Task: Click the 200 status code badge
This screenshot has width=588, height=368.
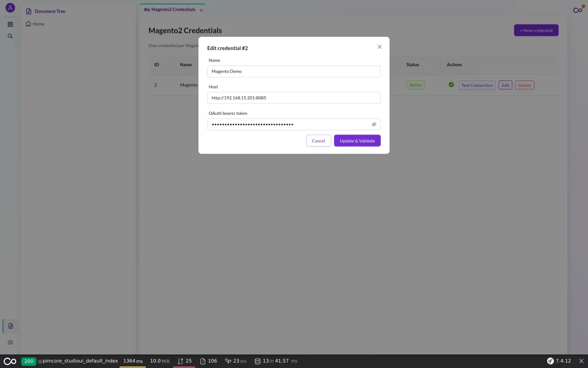Action: (29, 361)
